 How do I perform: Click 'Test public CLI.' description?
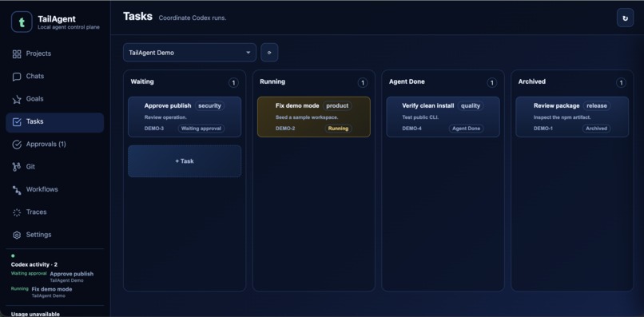[x=420, y=117]
